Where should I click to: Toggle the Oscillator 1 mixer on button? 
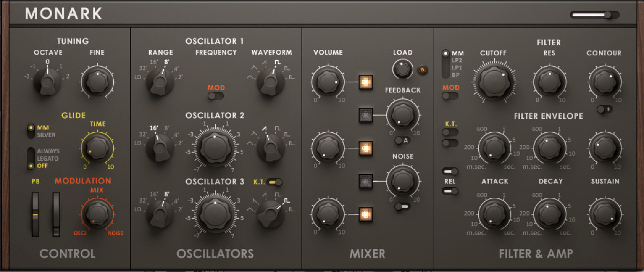click(x=367, y=82)
